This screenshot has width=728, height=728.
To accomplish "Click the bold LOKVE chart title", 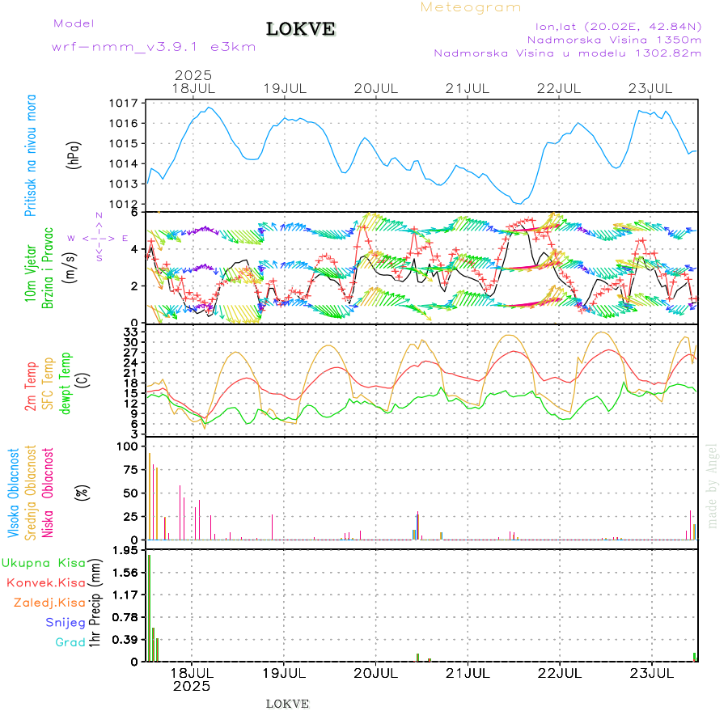I will pos(301,30).
